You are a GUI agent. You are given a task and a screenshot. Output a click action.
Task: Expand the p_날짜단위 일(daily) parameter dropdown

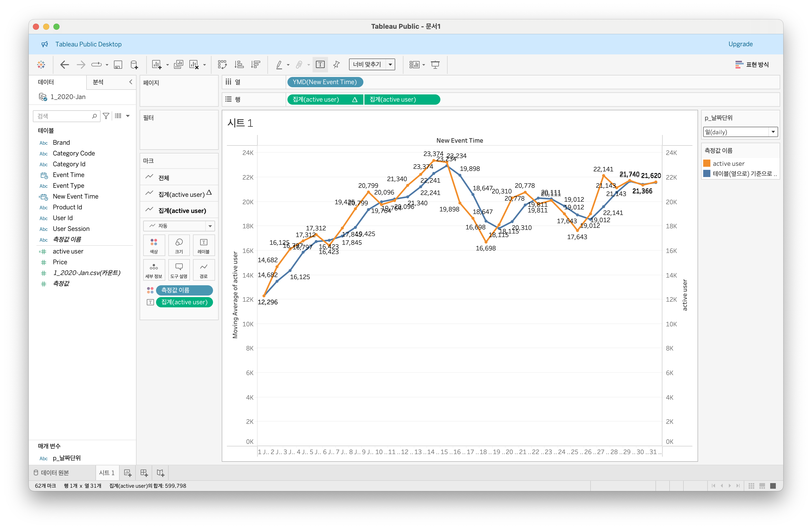[x=773, y=132]
